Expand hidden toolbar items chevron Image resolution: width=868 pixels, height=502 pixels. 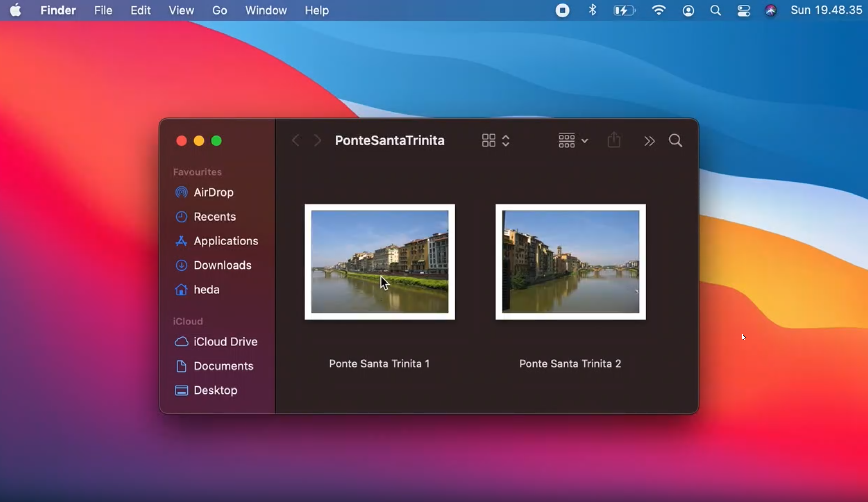[649, 141]
